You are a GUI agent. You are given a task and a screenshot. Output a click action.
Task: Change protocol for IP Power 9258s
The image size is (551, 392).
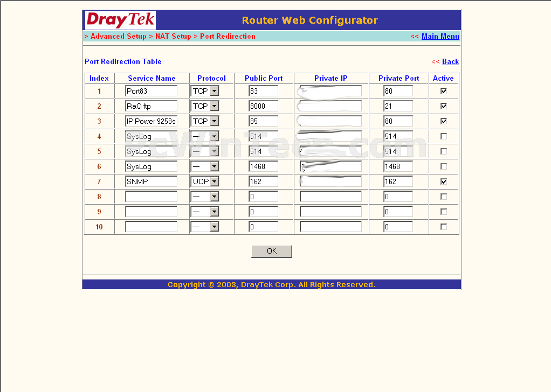(x=214, y=121)
